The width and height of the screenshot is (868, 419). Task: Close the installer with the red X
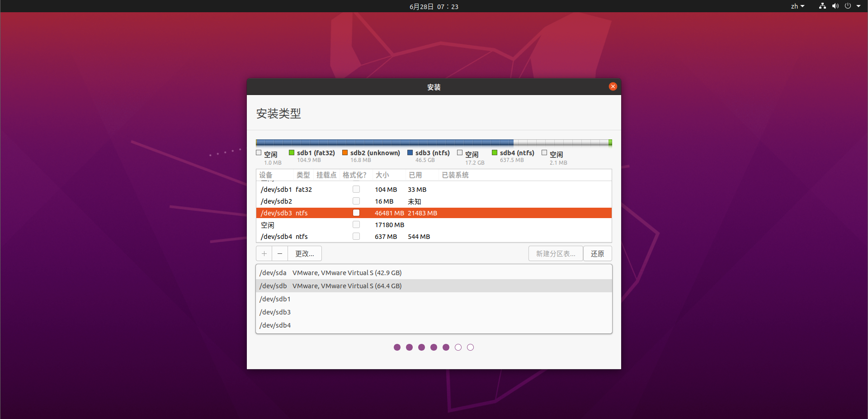tap(613, 86)
